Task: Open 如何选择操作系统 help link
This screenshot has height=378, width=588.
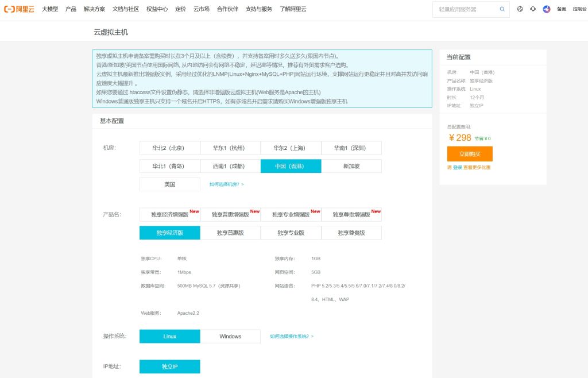Action: 291,336
